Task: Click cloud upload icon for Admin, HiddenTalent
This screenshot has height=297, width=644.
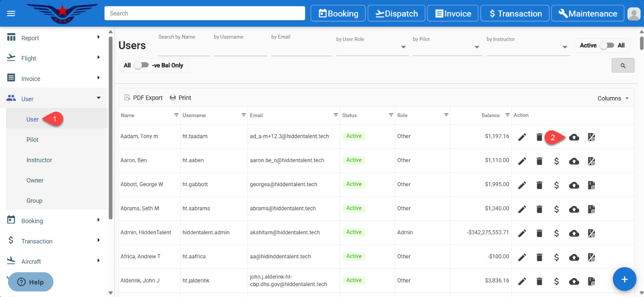Action: tap(574, 233)
